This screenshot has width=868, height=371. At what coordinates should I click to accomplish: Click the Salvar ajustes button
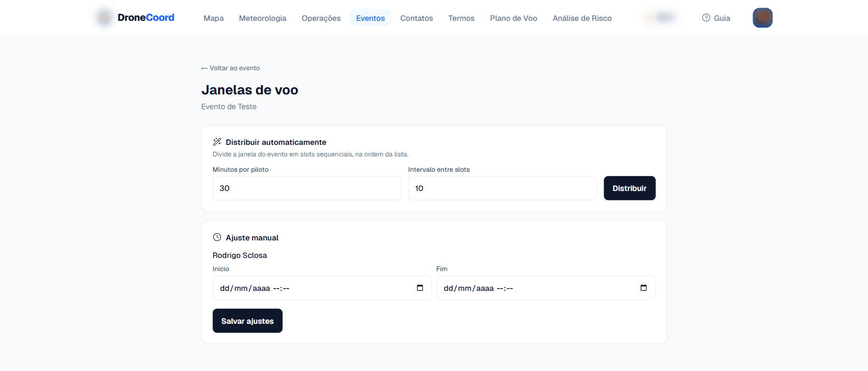pos(247,321)
